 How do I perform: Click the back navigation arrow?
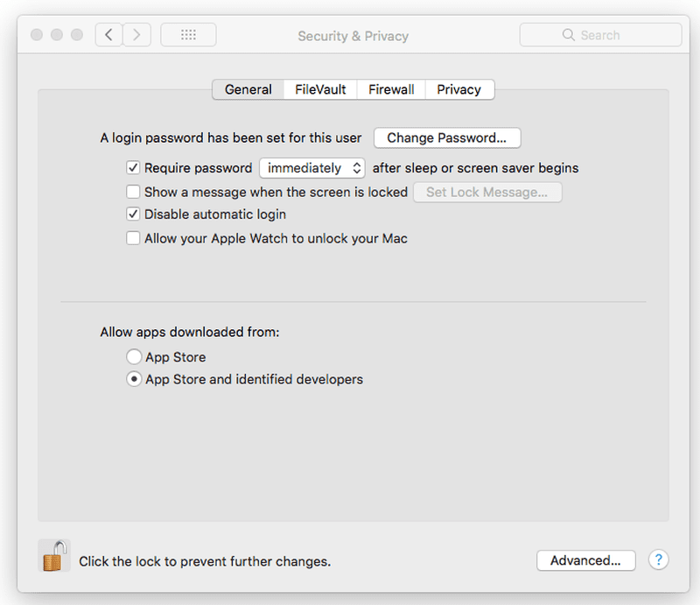108,34
